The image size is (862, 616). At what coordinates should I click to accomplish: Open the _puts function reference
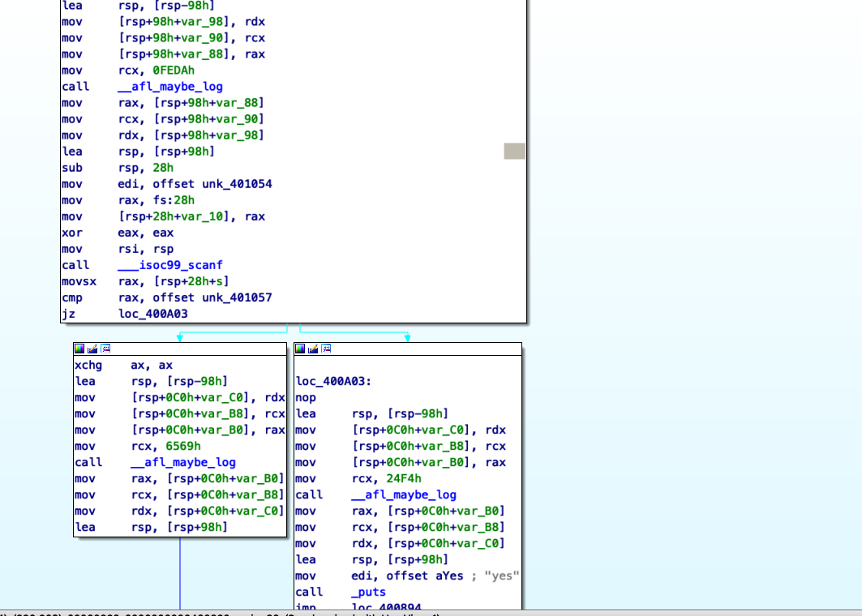368,592
